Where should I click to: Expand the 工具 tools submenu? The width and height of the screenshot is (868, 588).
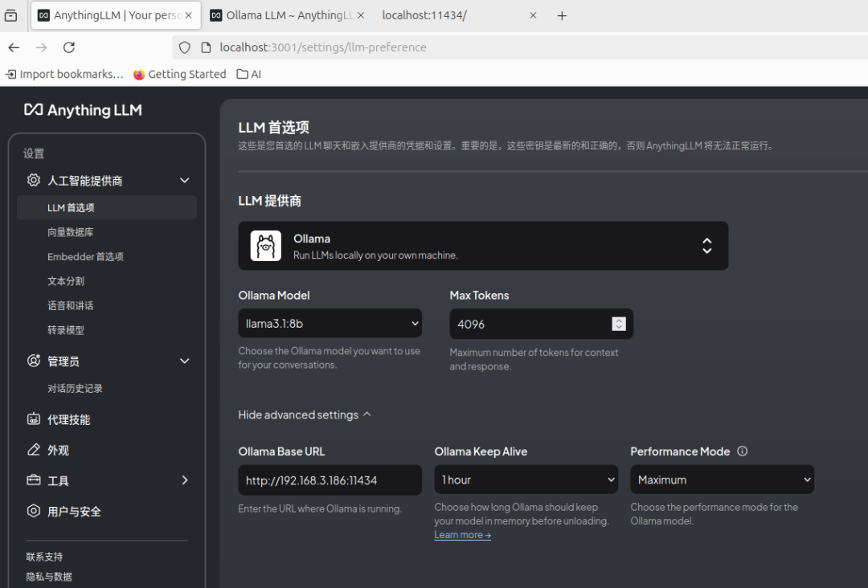(x=184, y=480)
